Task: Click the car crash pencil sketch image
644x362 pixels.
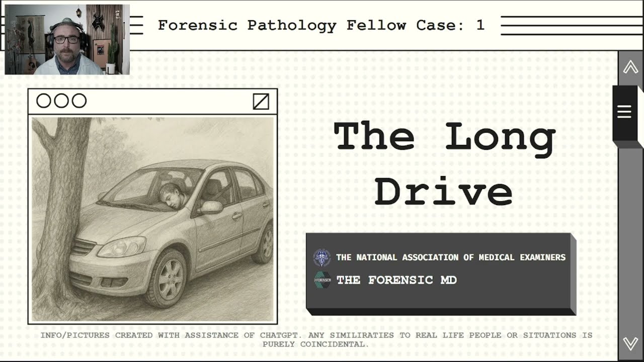Action: click(152, 219)
